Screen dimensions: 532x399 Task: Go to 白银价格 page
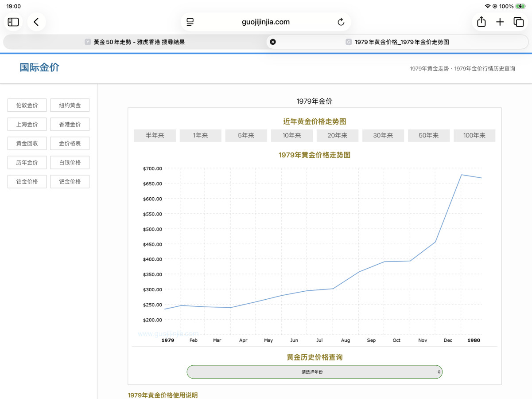(x=70, y=162)
